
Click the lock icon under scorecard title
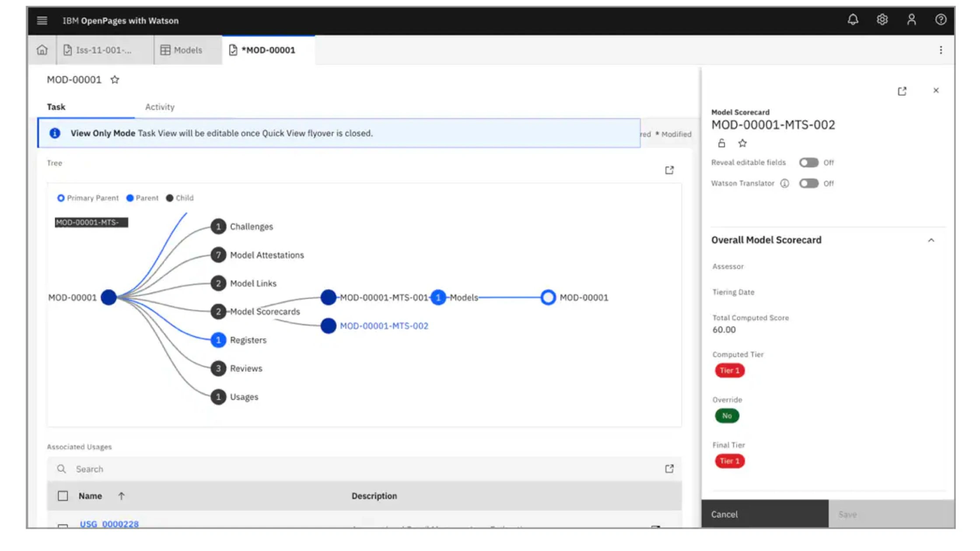click(x=721, y=143)
